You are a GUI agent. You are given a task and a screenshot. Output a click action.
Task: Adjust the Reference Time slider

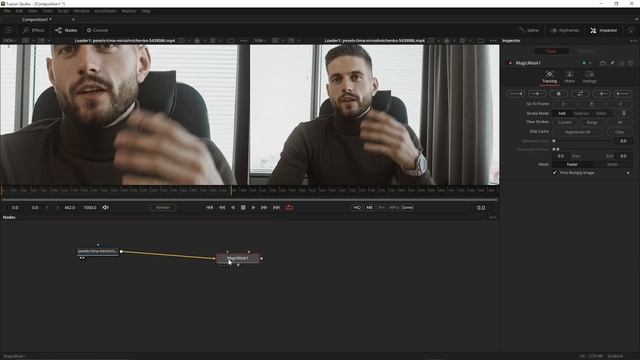[582, 141]
